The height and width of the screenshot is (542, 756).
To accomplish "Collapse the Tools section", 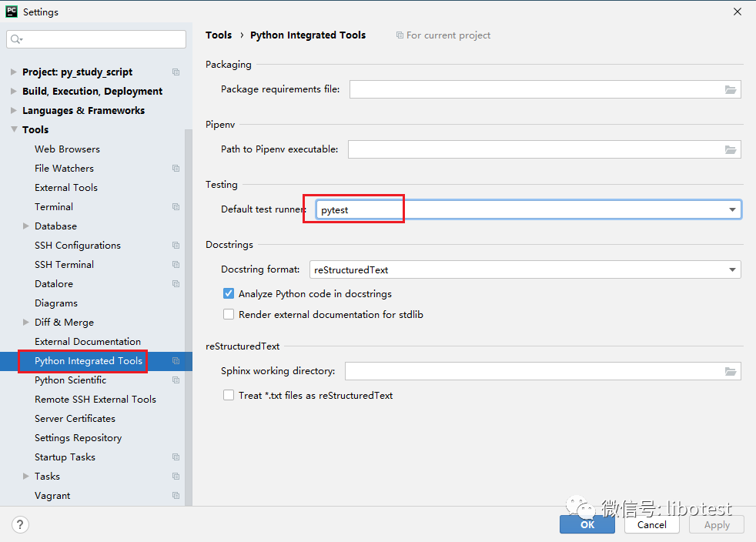I will tap(14, 130).
